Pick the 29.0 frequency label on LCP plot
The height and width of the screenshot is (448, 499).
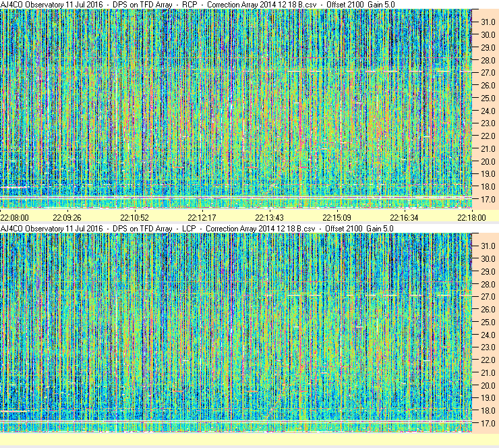point(488,271)
